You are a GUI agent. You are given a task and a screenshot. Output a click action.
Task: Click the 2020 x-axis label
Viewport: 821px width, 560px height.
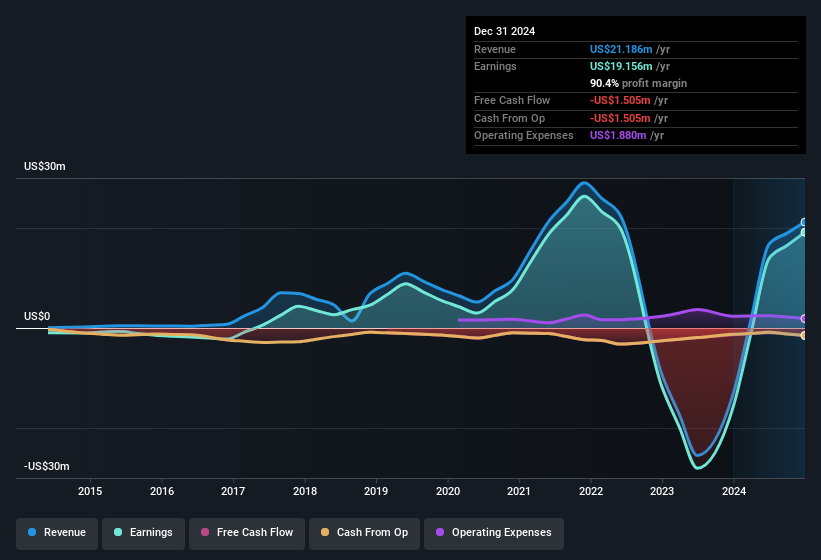[448, 491]
